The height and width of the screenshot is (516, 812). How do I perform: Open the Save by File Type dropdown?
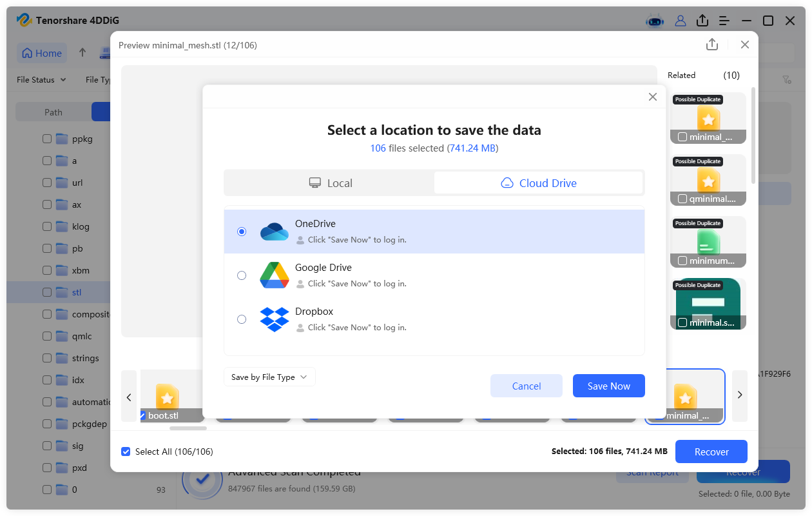click(269, 377)
